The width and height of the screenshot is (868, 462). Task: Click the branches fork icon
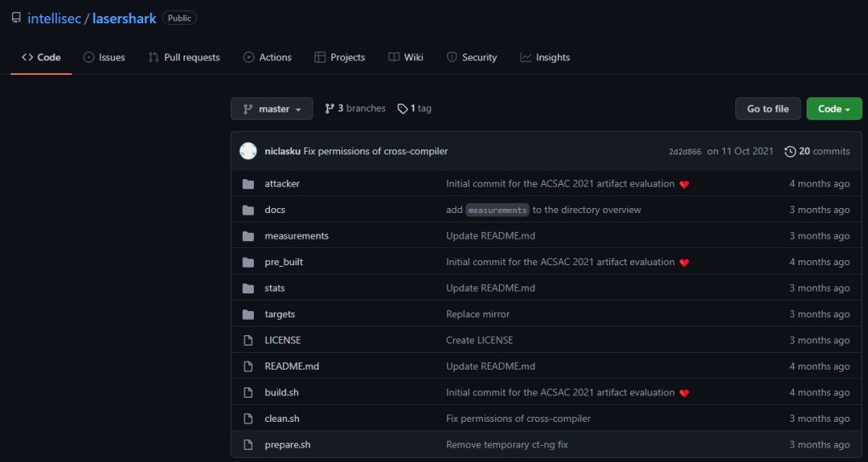point(330,108)
